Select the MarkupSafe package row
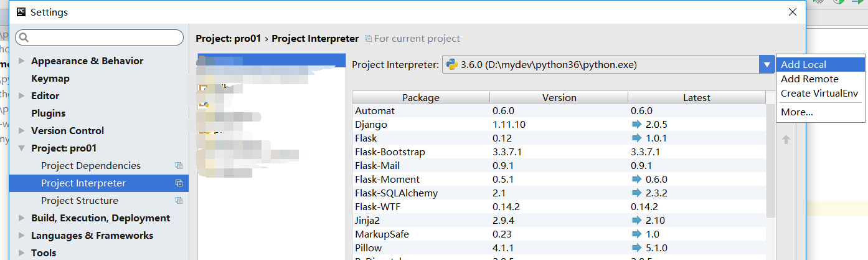 (x=559, y=234)
